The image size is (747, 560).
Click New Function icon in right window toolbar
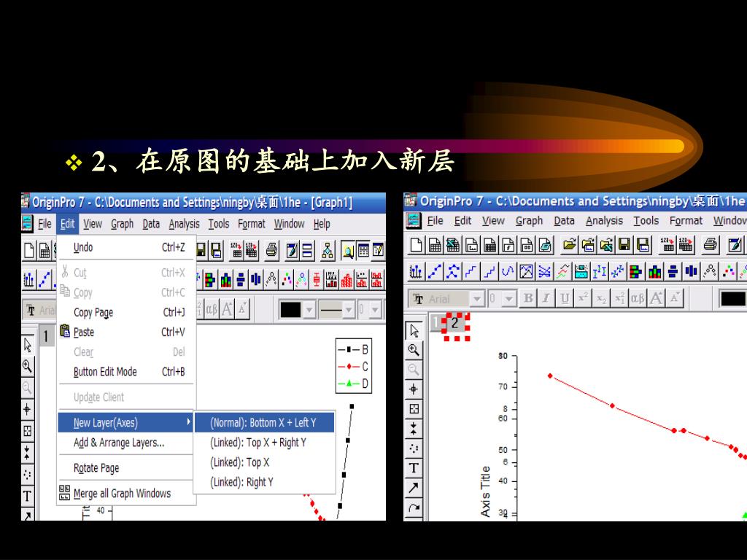tap(508, 245)
